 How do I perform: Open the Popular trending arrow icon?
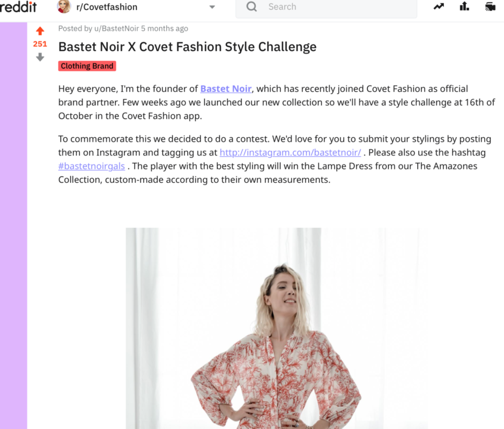439,6
